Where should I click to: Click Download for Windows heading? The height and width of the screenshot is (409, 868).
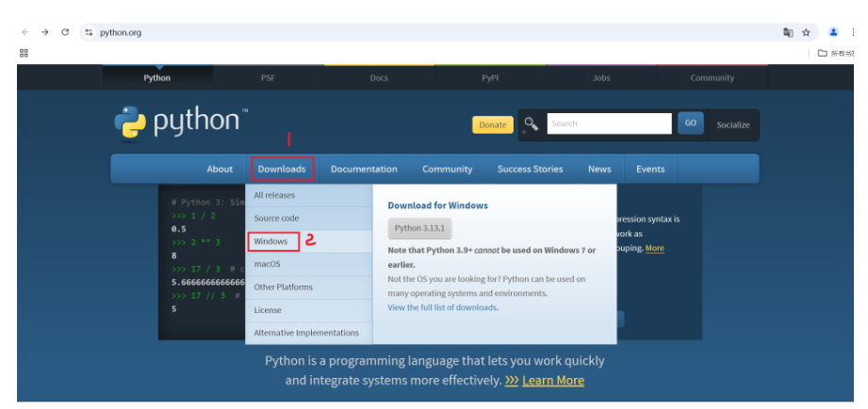pyautogui.click(x=438, y=205)
